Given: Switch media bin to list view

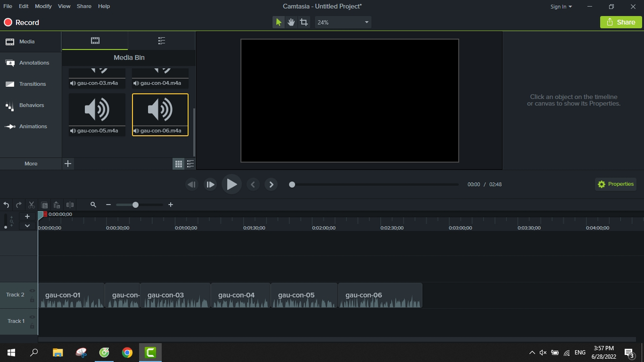Looking at the screenshot, I should (191, 164).
